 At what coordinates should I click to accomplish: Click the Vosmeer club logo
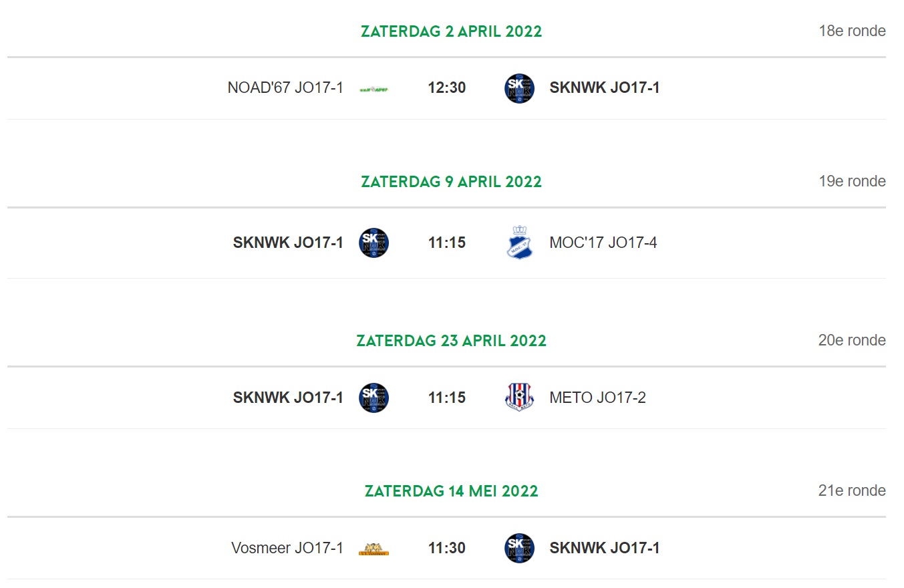373,549
